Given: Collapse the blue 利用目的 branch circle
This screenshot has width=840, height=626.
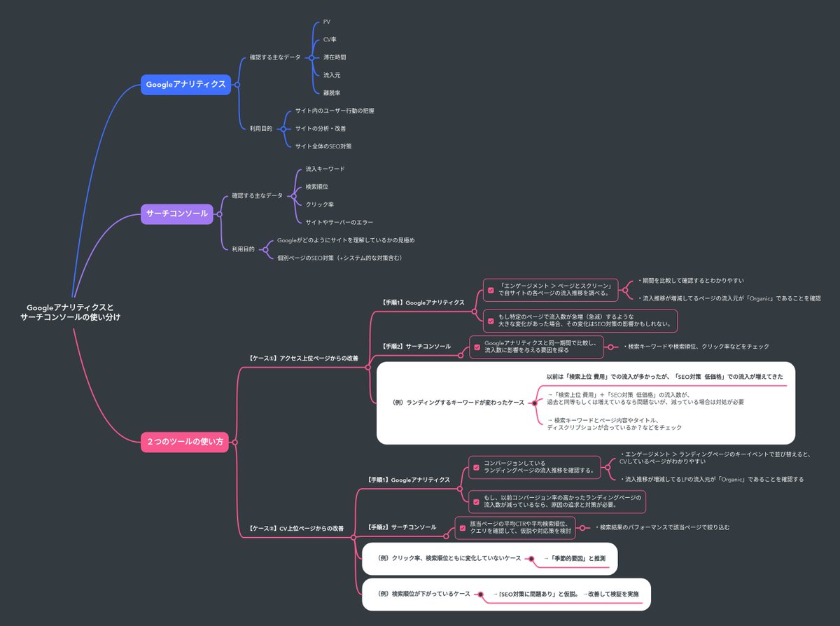Looking at the screenshot, I should click(283, 129).
